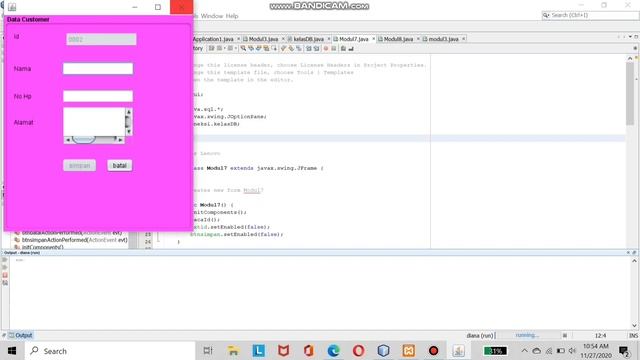Open Microsoft Office from the taskbar
The height and width of the screenshot is (360, 640).
pyautogui.click(x=309, y=351)
